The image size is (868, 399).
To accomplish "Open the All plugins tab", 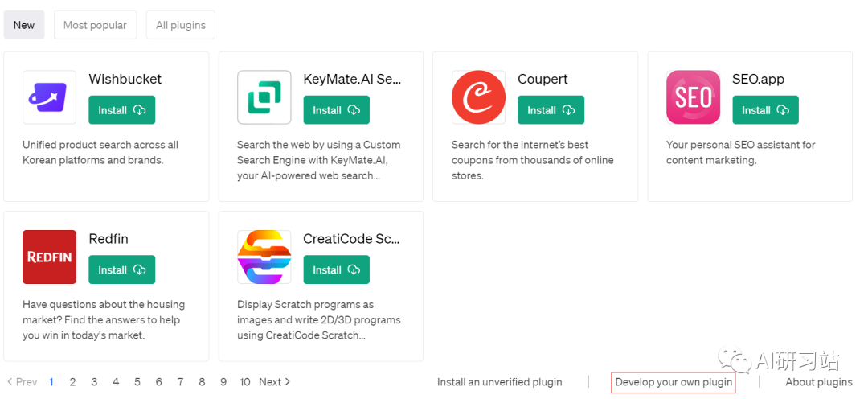I will click(x=181, y=25).
